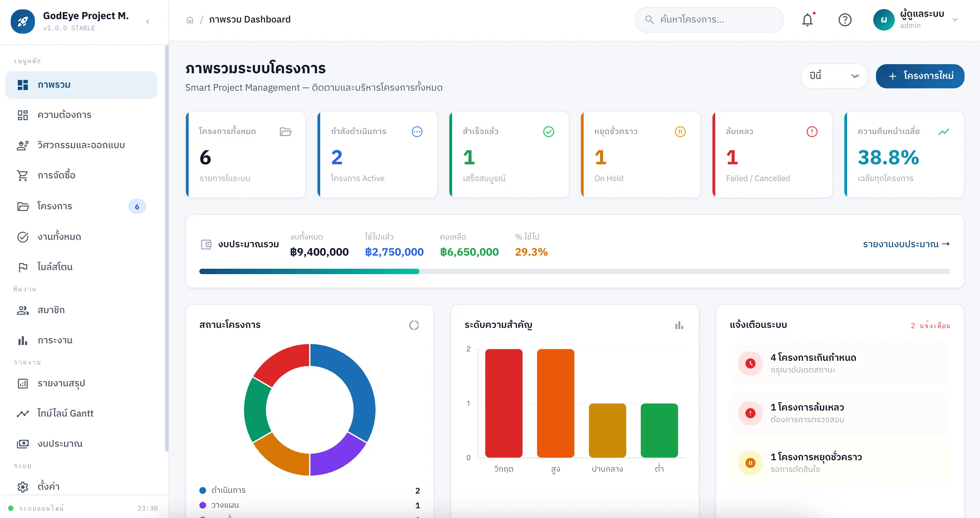Click folder icon on โครงการทั้งหมด card
The height and width of the screenshot is (518, 980).
(x=285, y=132)
